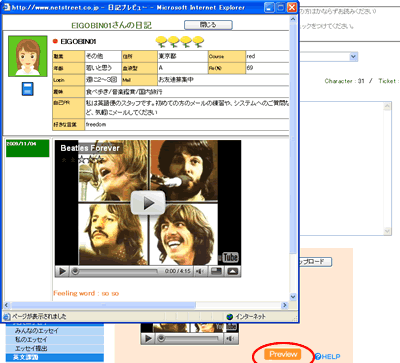Click the four yellow flowers rating icon
400x363 pixels.
[x=180, y=41]
